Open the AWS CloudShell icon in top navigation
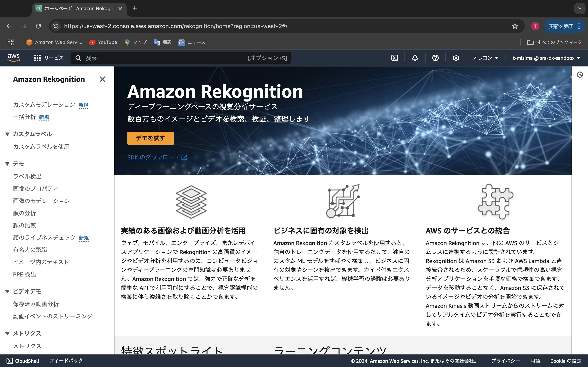 coord(395,58)
